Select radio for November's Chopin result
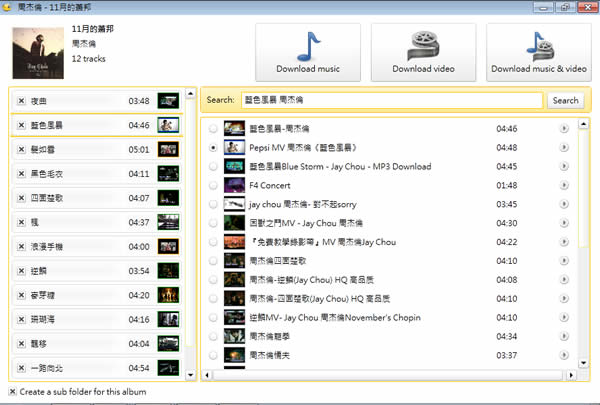Image resolution: width=600 pixels, height=405 pixels. click(x=213, y=317)
